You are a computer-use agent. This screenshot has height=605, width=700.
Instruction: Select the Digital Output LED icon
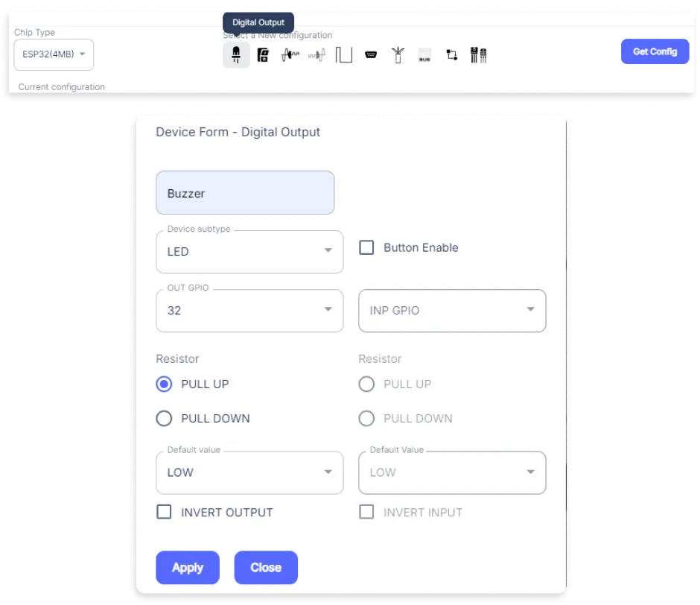tap(236, 55)
